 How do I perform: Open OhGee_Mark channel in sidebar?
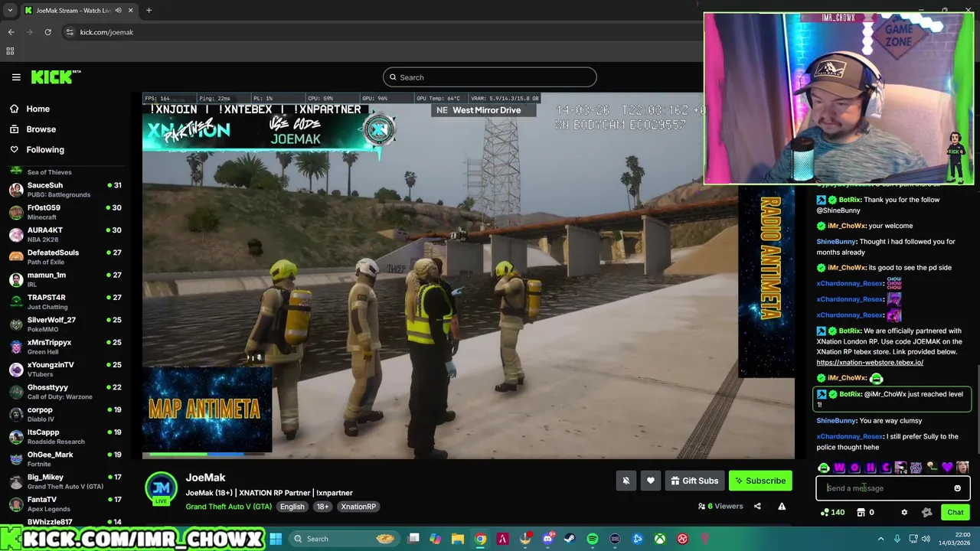(x=65, y=458)
